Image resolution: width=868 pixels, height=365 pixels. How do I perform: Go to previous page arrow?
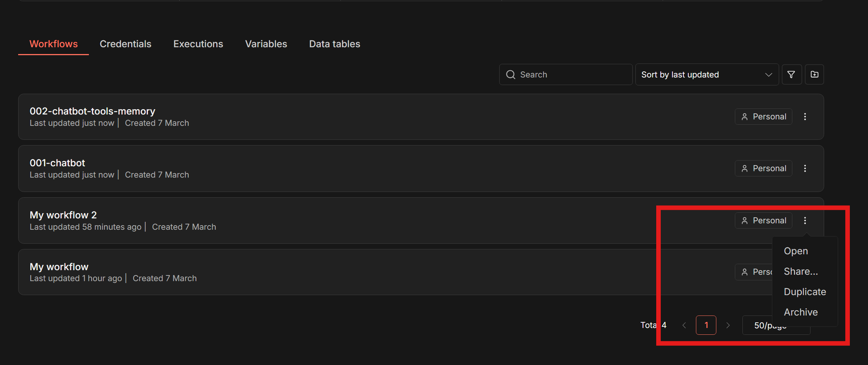point(684,325)
